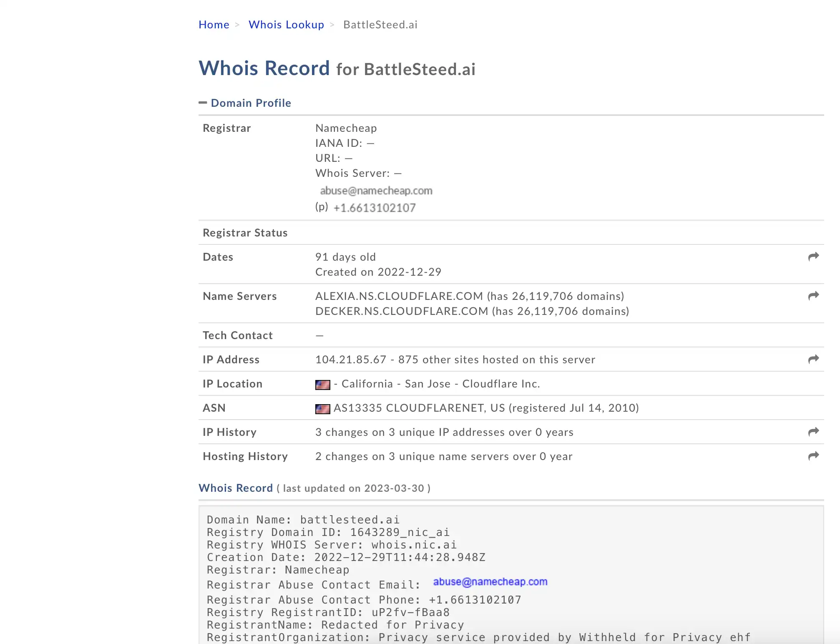The height and width of the screenshot is (644, 840).
Task: Click 'Namecheap' registrar name in profile
Action: 346,128
